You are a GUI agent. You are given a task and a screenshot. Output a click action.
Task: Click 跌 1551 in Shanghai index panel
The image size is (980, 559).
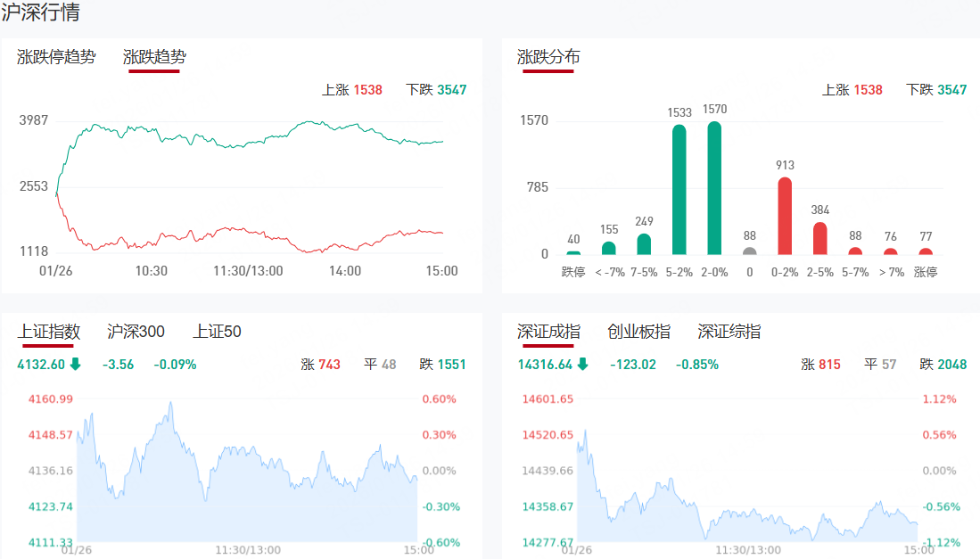tap(442, 364)
